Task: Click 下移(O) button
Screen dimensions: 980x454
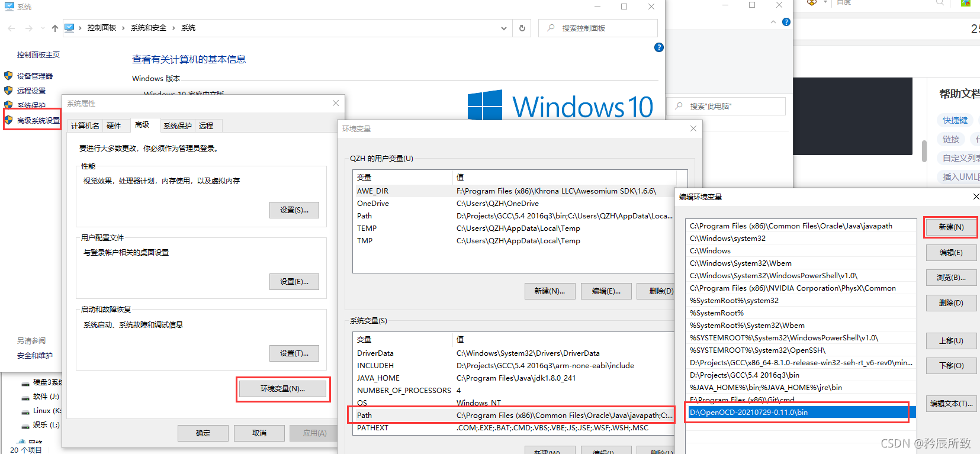Action: [951, 366]
